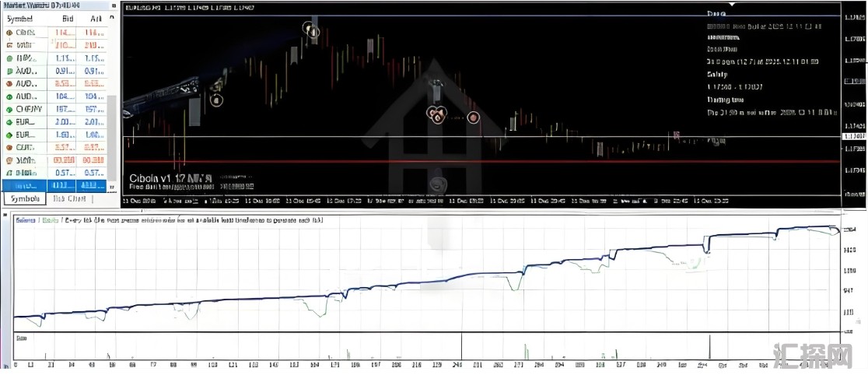Select the AUD row with bid 104

coord(55,96)
